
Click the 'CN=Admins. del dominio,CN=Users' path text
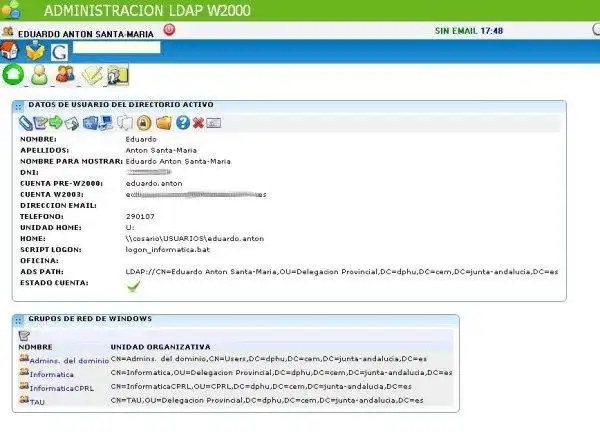pos(269,359)
